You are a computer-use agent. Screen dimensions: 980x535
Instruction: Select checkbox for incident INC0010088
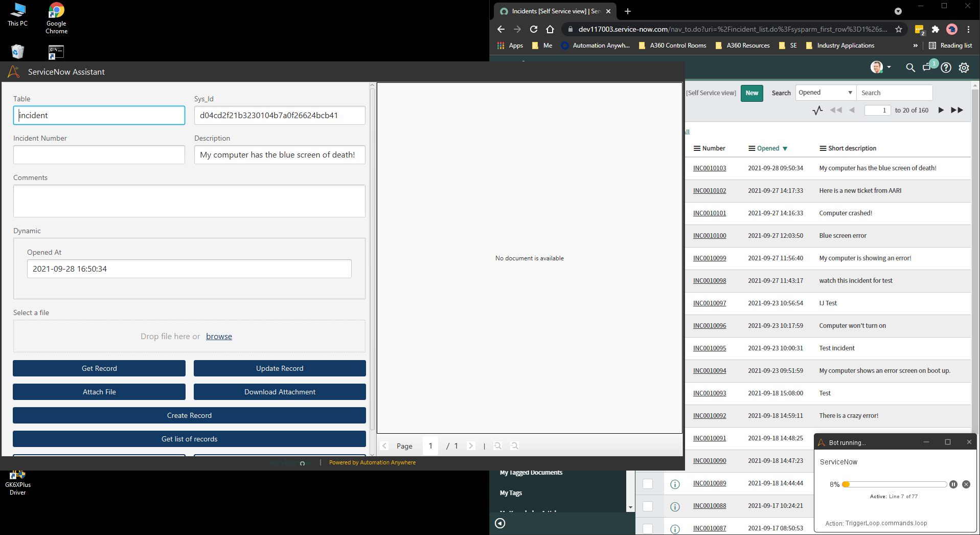(648, 506)
